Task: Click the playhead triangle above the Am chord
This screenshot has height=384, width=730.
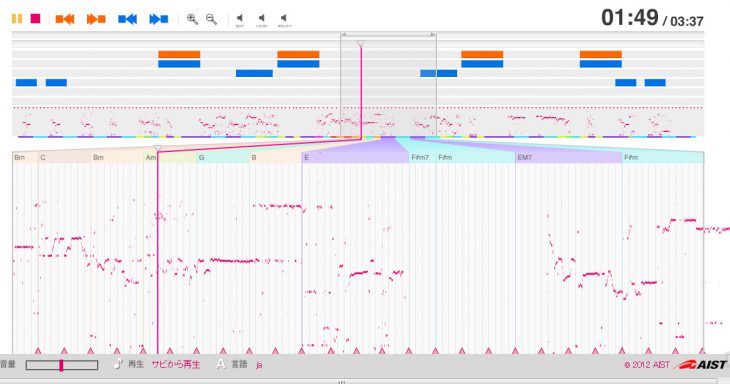Action: click(158, 148)
